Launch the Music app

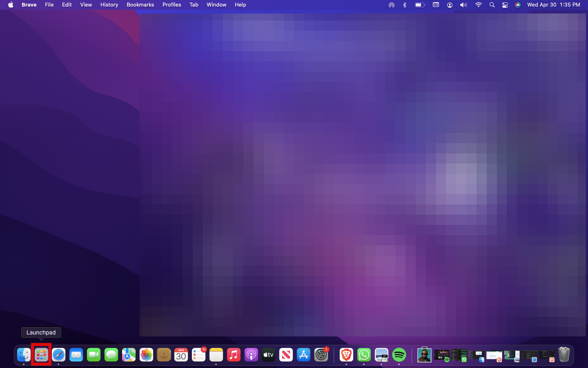point(234,355)
